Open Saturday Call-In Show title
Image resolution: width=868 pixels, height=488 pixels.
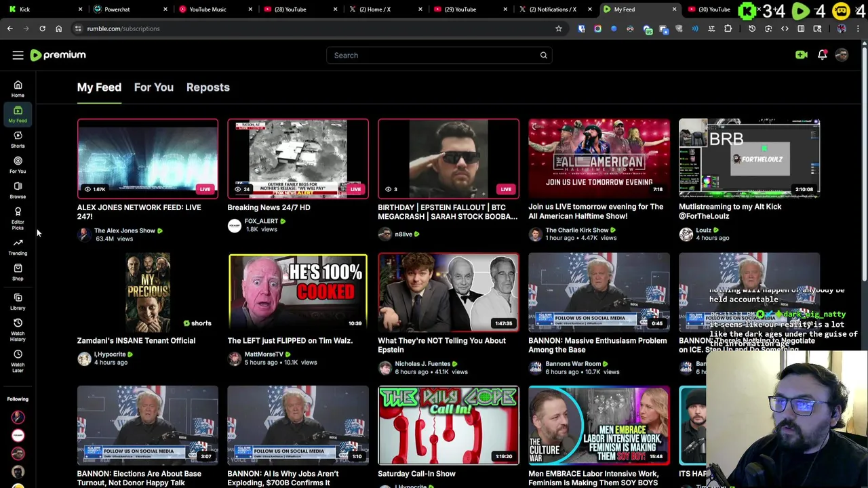(416, 474)
